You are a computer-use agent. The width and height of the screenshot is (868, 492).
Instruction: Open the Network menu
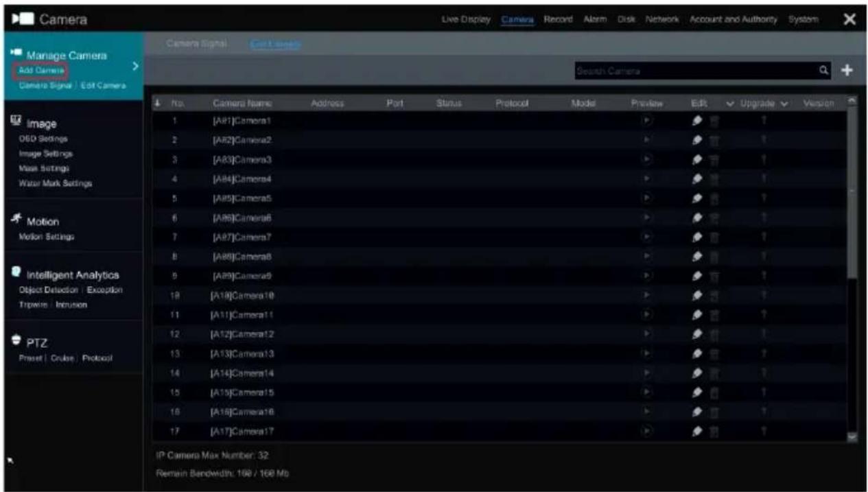point(661,19)
